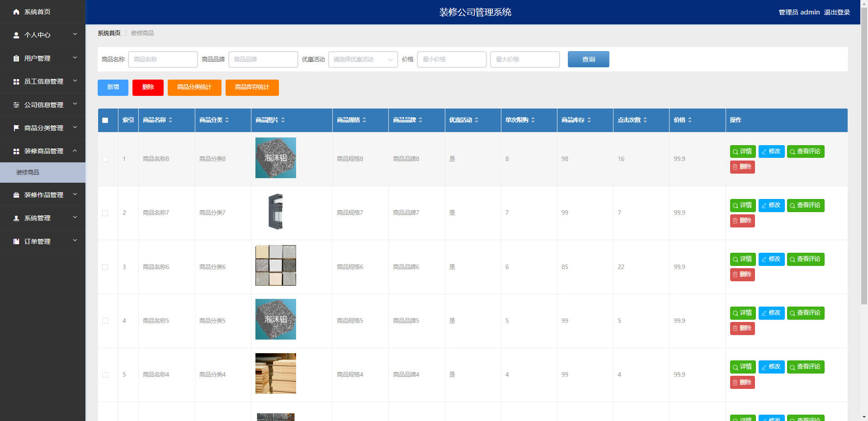
Task: Sort by 商品品牌 column arrows
Action: (x=420, y=120)
